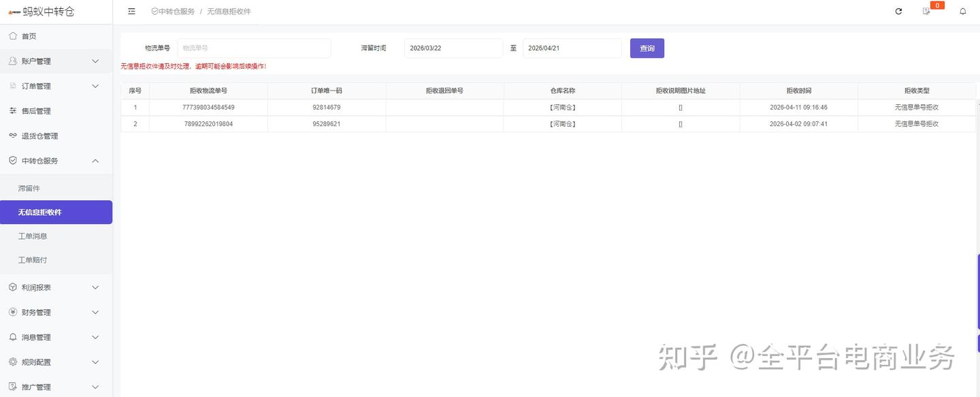Screen dimensions: 980x397
Task: Click the time 2026-04-11 09:16:46
Action: click(x=799, y=108)
